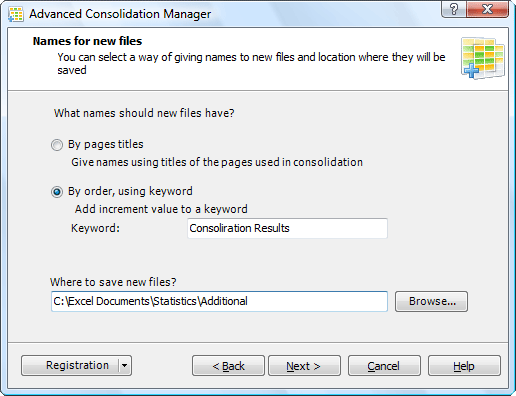Click the "By order, using keyword" label text
Viewport: 516px width, 396px height.
coord(130,191)
